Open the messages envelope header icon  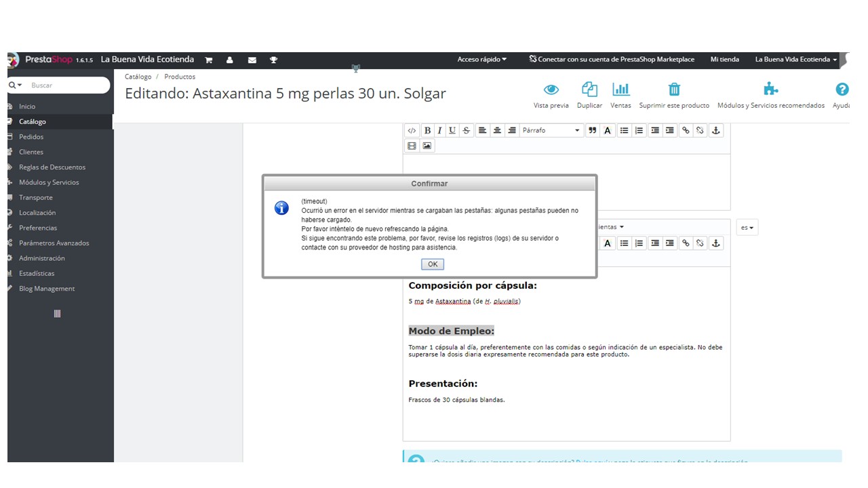coord(252,60)
